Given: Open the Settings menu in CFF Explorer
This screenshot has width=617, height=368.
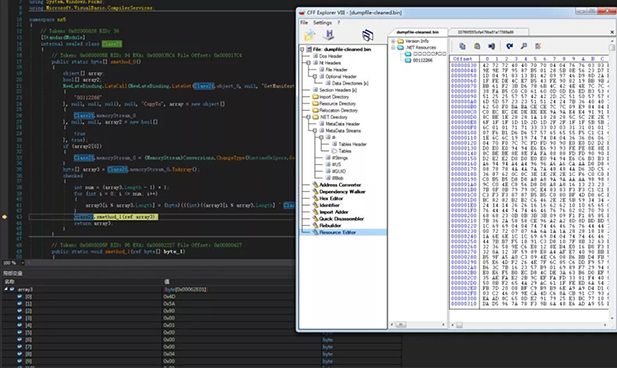Looking at the screenshot, I should point(323,23).
